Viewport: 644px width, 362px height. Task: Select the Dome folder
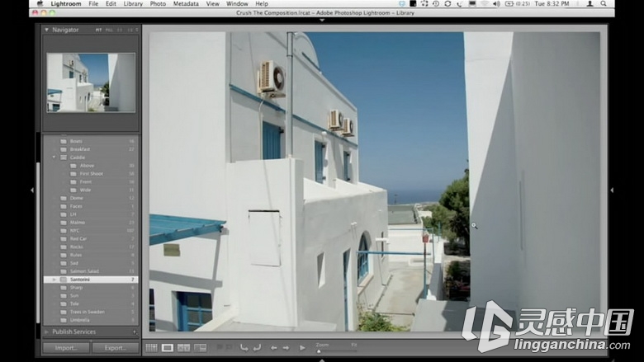tap(91, 198)
